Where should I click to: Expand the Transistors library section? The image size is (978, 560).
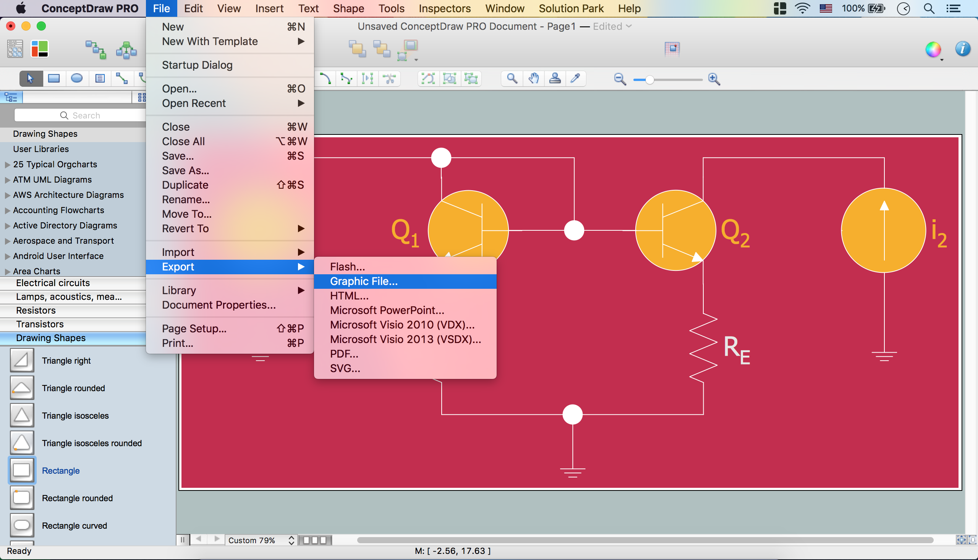(40, 324)
